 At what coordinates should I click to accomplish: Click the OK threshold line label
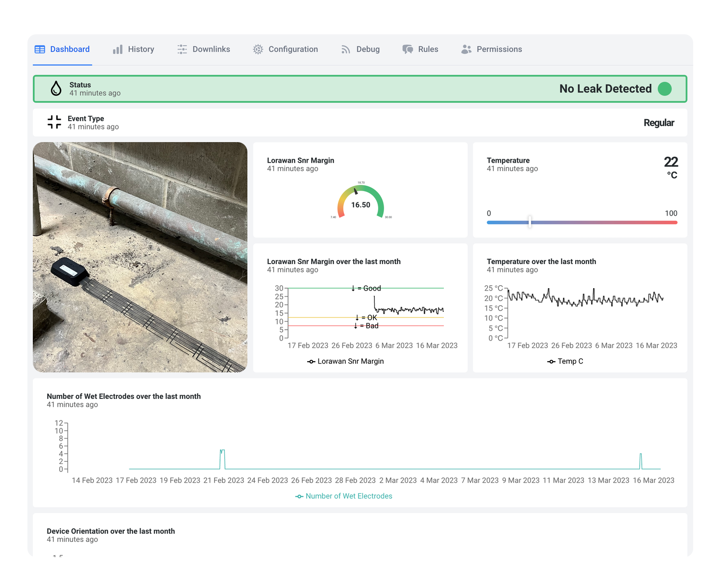[x=366, y=318]
